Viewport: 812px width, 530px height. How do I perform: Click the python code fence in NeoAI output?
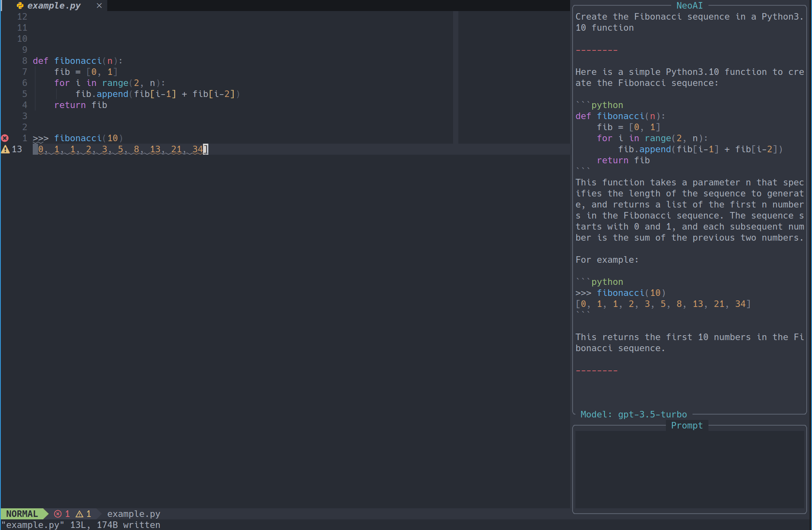coord(599,105)
